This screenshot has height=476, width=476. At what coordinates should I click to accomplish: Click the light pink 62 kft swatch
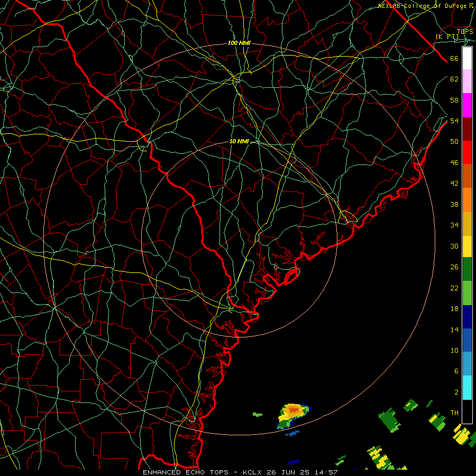pyautogui.click(x=467, y=81)
